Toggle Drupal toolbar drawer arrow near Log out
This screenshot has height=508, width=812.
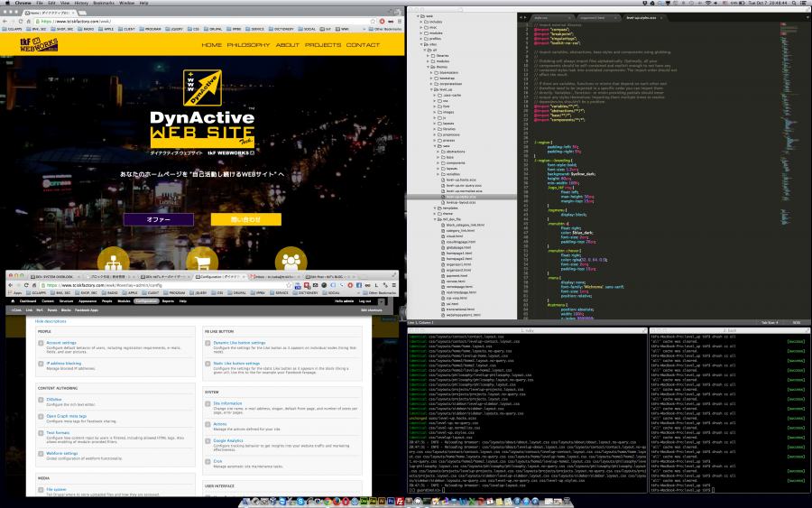[x=381, y=300]
